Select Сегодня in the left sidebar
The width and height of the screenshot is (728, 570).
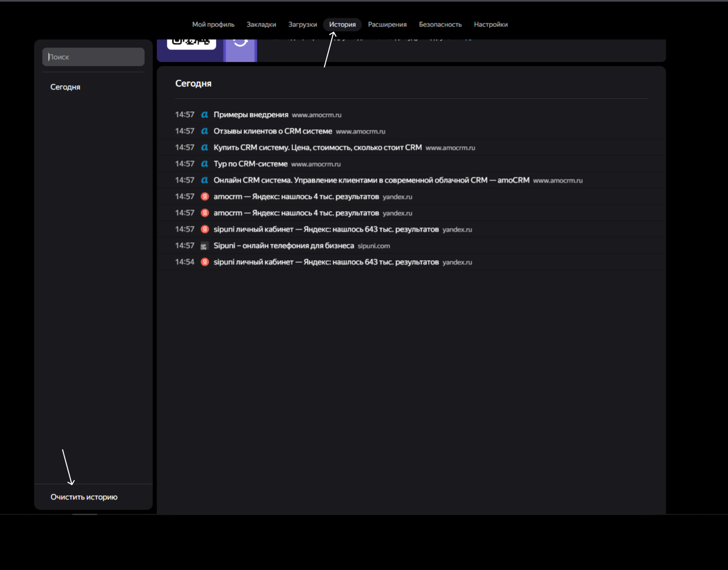(x=65, y=87)
